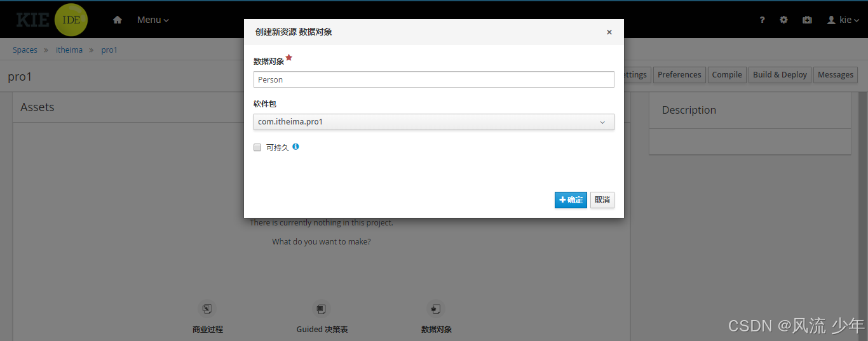Close the 创建新资源 dialog with X
Viewport: 868px width, 341px height.
click(609, 32)
